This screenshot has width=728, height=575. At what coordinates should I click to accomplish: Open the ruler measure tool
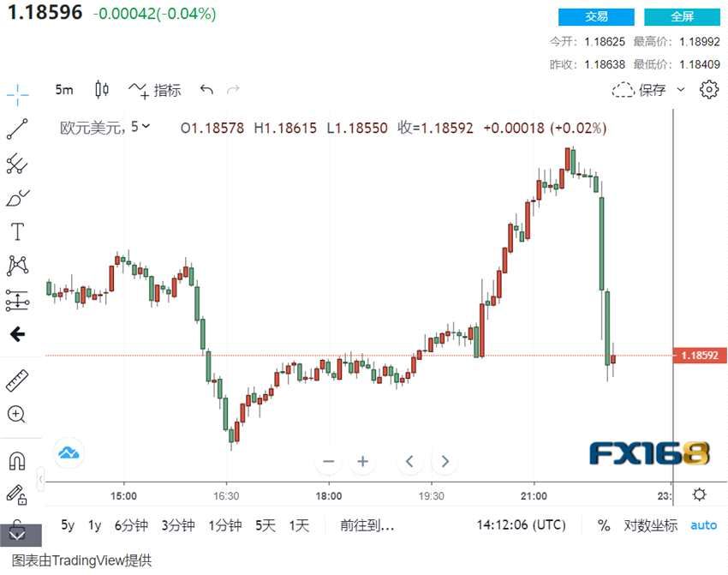[x=17, y=380]
